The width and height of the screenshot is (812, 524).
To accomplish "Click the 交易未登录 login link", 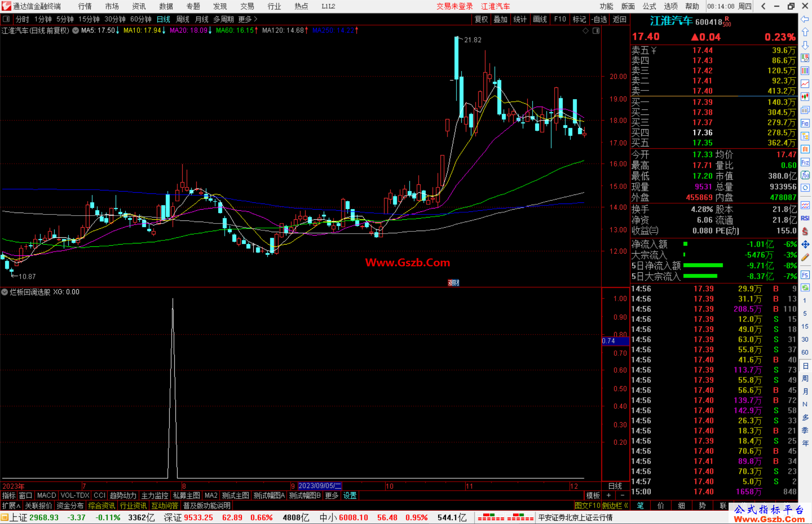I will coord(455,6).
